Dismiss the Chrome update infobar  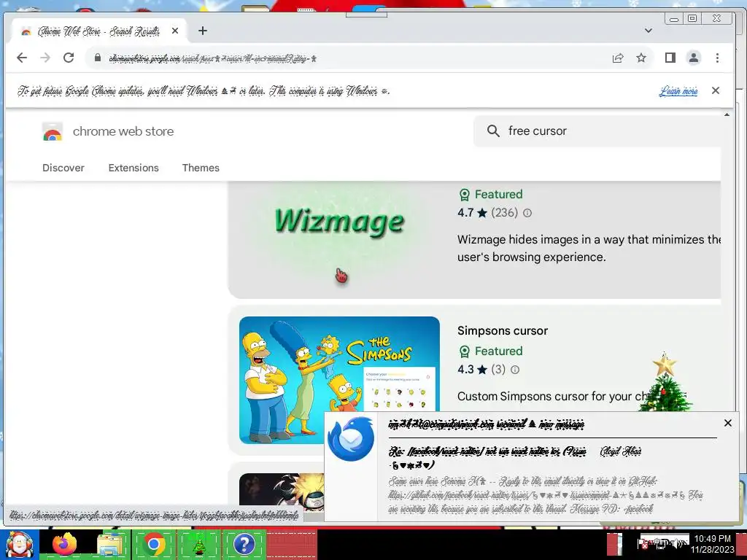(x=715, y=90)
